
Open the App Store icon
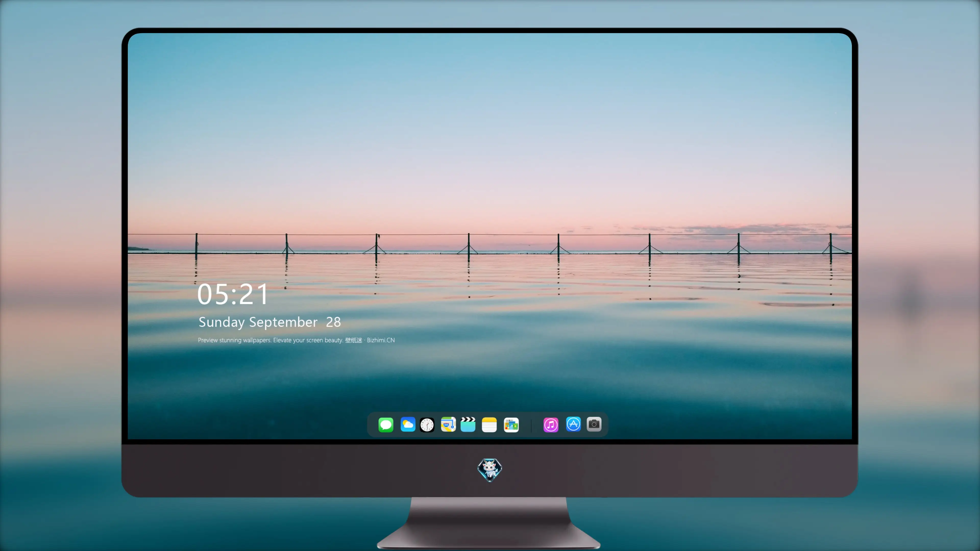coord(573,424)
